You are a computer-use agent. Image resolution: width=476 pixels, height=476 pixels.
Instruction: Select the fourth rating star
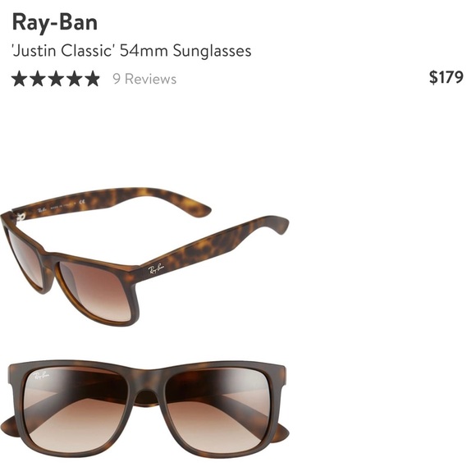[x=74, y=79]
